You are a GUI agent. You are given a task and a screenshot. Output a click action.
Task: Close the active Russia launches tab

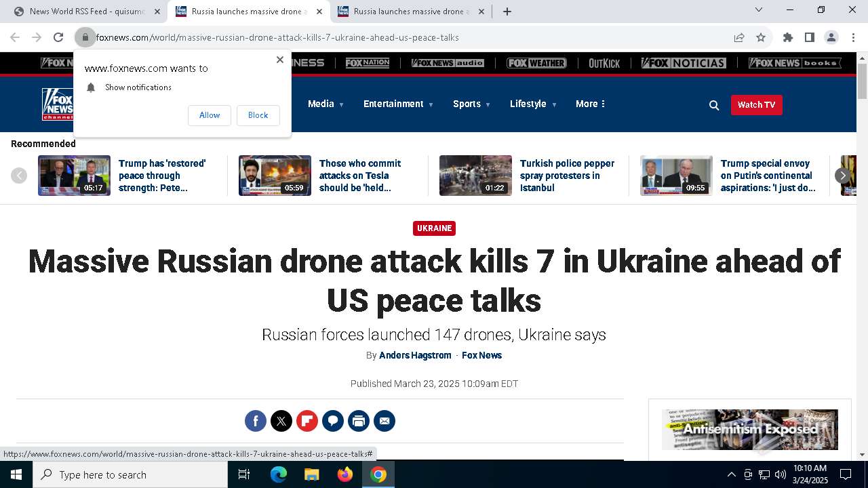(x=319, y=12)
